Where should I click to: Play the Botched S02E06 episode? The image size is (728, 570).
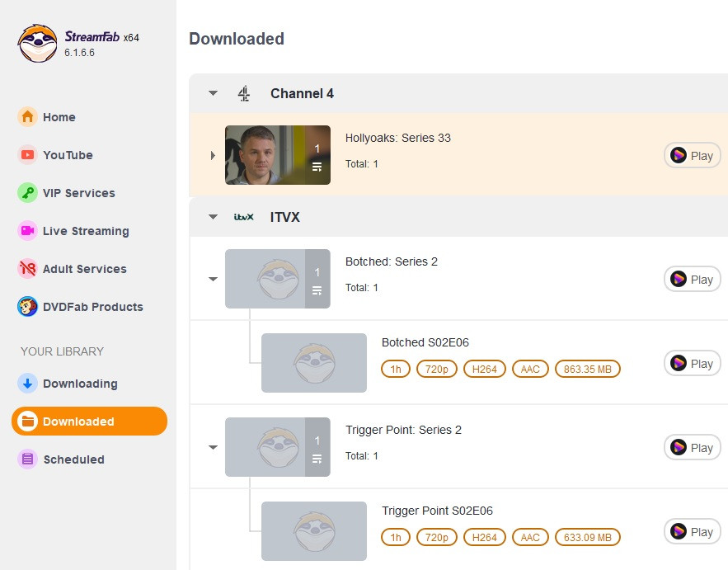click(x=693, y=363)
